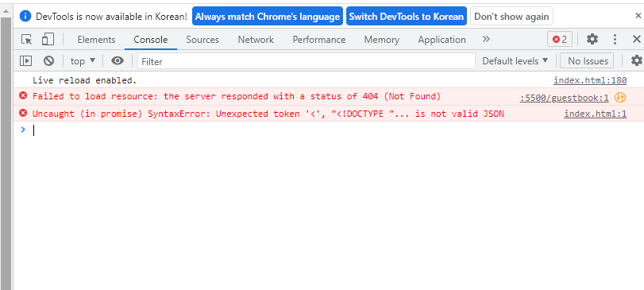Show more tabs with the chevron

pos(486,40)
